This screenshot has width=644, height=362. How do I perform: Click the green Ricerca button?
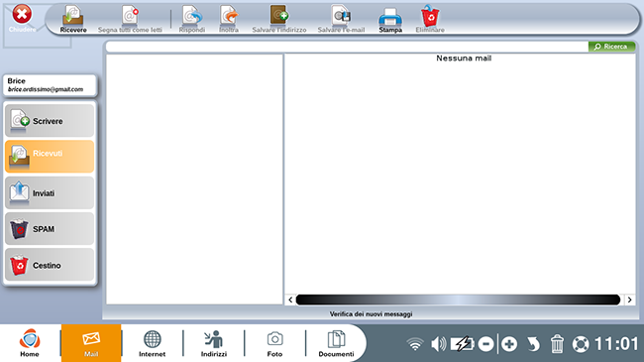click(611, 47)
